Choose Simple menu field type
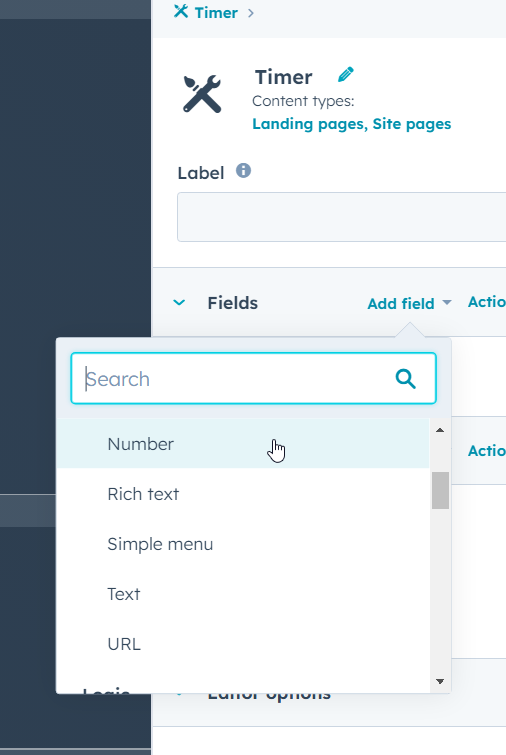Screen dimensions: 506x755 [243, 544]
